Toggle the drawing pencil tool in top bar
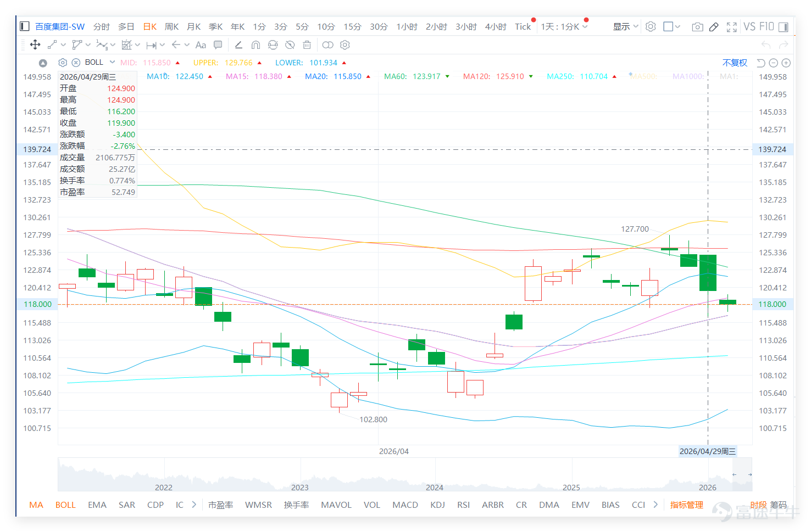This screenshot has height=532, width=811. 714,27
